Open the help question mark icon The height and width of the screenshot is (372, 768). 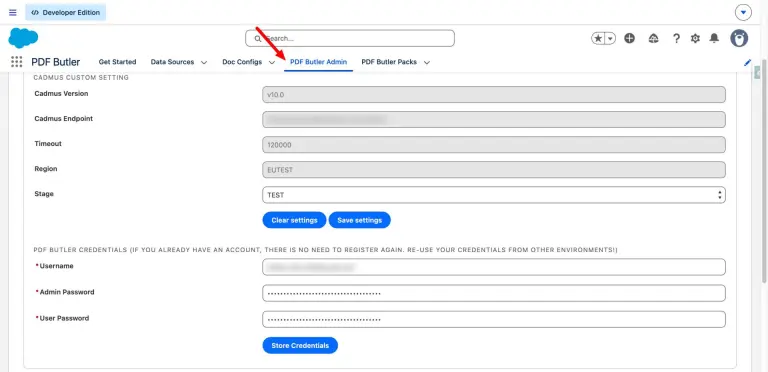click(676, 38)
